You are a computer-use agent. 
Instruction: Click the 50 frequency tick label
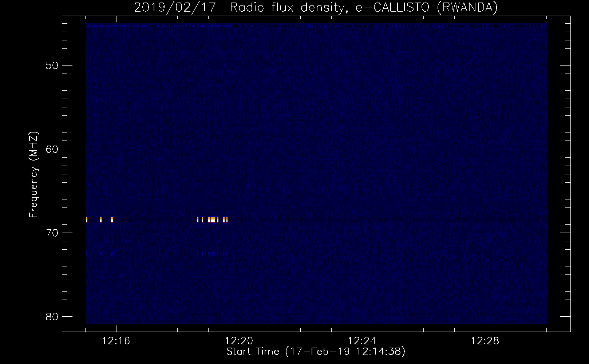click(52, 66)
